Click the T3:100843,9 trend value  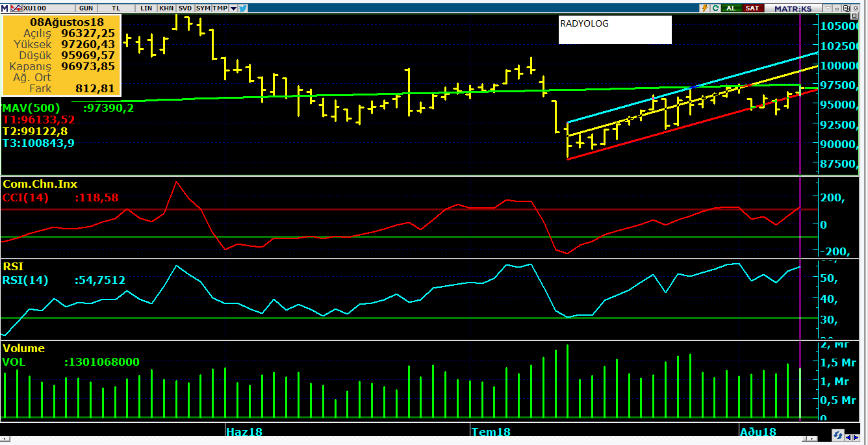[38, 143]
